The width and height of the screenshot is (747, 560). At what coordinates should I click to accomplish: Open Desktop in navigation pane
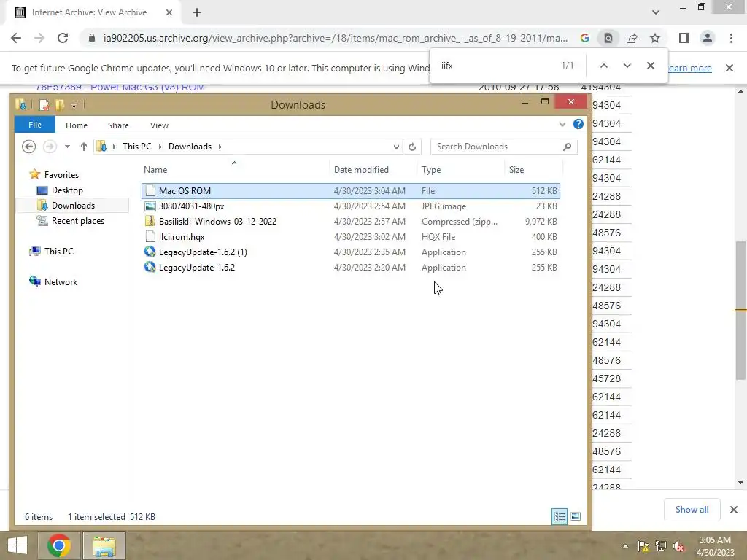(x=67, y=190)
